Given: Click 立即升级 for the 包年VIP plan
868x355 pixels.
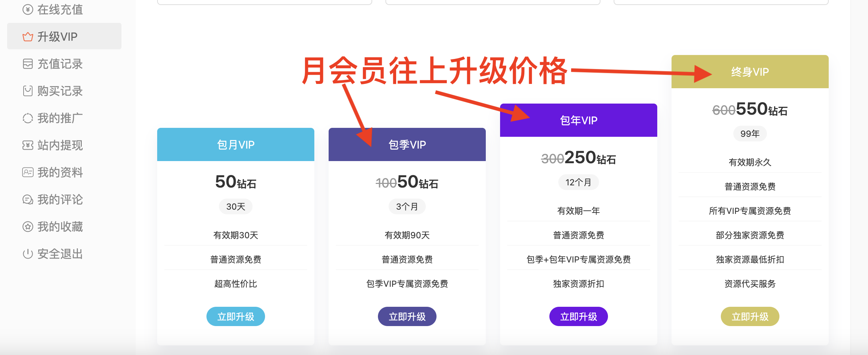Looking at the screenshot, I should (579, 316).
